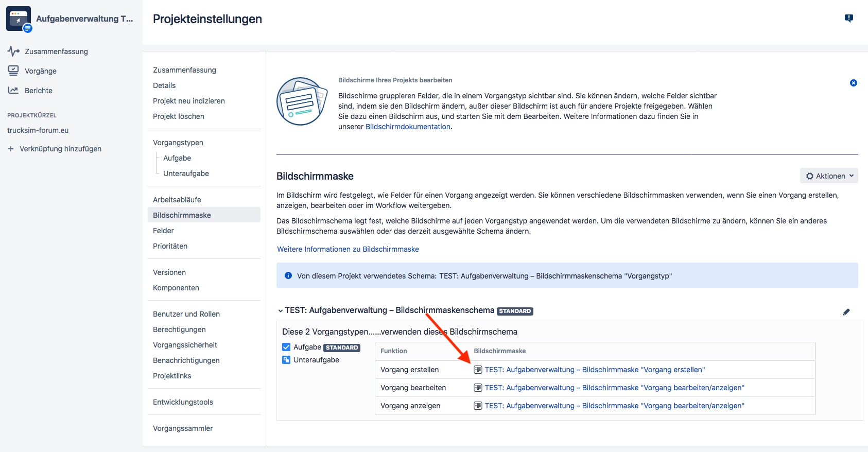The width and height of the screenshot is (868, 452).
Task: Click the Unteraufgabe issue type icon
Action: click(x=286, y=360)
